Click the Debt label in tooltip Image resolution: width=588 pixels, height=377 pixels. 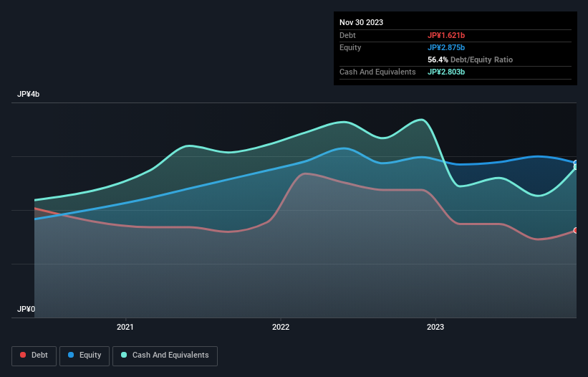click(x=347, y=35)
